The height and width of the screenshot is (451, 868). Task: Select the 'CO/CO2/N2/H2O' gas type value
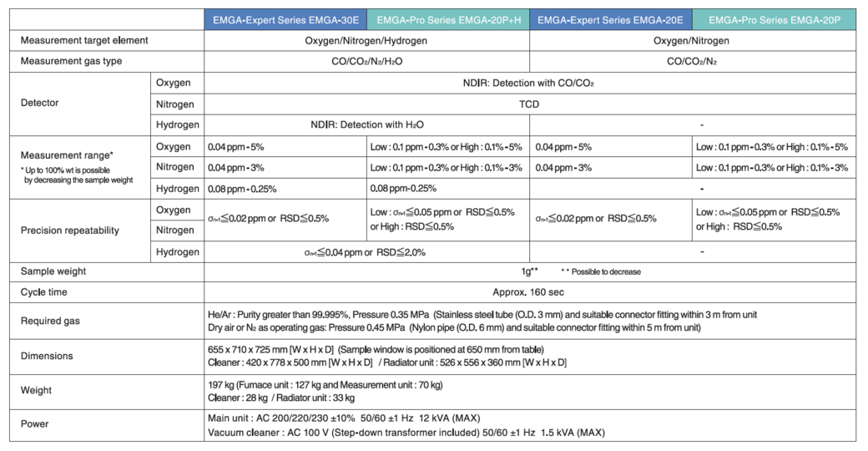pyautogui.click(x=366, y=62)
